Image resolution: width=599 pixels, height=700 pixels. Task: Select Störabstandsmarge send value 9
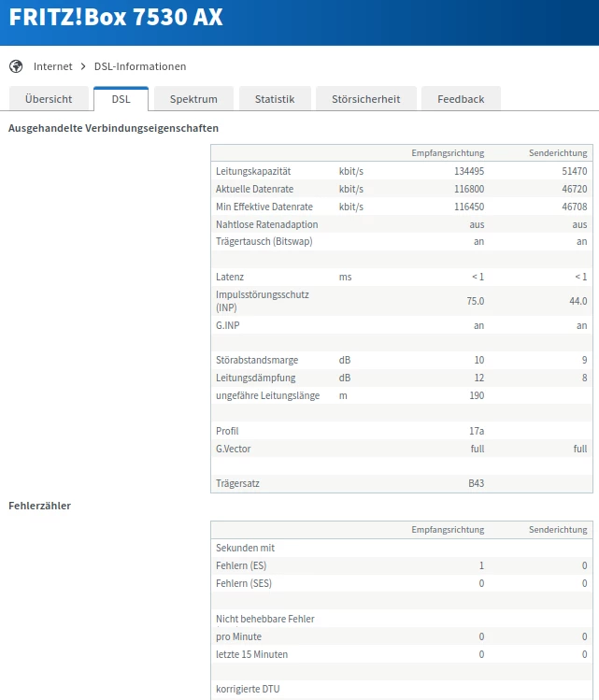click(x=584, y=360)
